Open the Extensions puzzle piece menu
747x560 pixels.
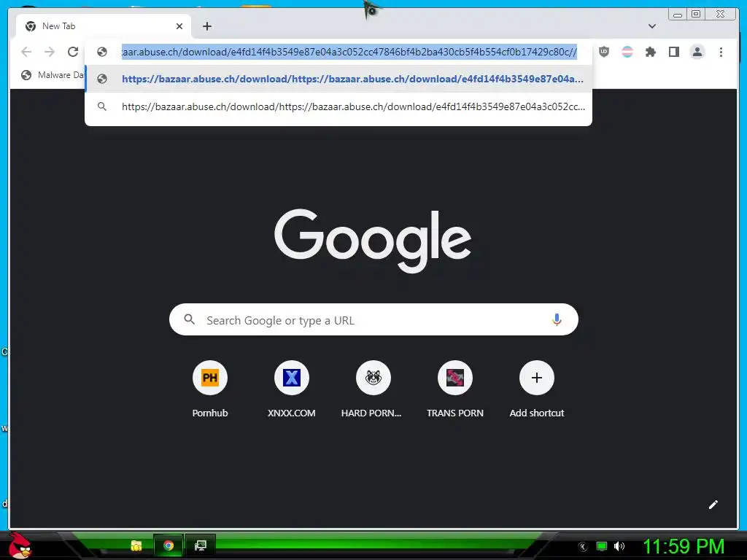point(650,52)
